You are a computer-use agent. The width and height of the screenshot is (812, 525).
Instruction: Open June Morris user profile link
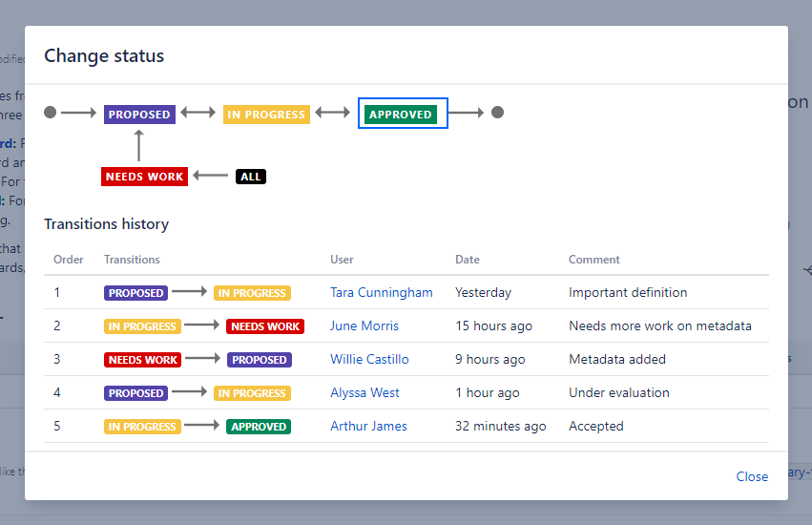tap(364, 326)
